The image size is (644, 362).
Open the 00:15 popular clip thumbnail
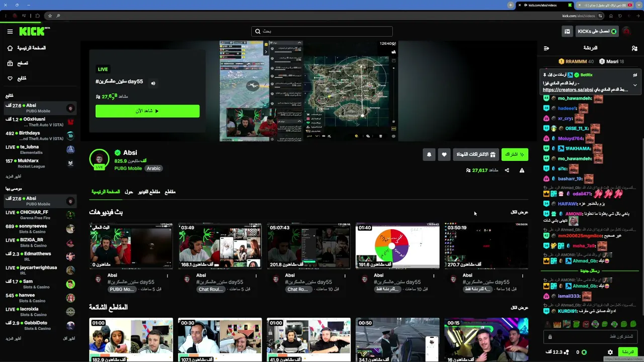[486, 340]
